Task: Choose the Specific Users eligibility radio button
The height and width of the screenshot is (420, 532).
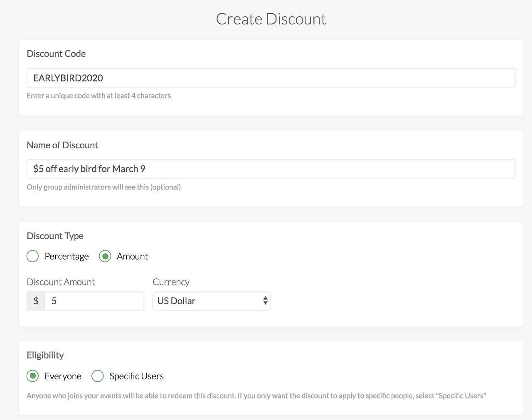Action: [x=97, y=376]
